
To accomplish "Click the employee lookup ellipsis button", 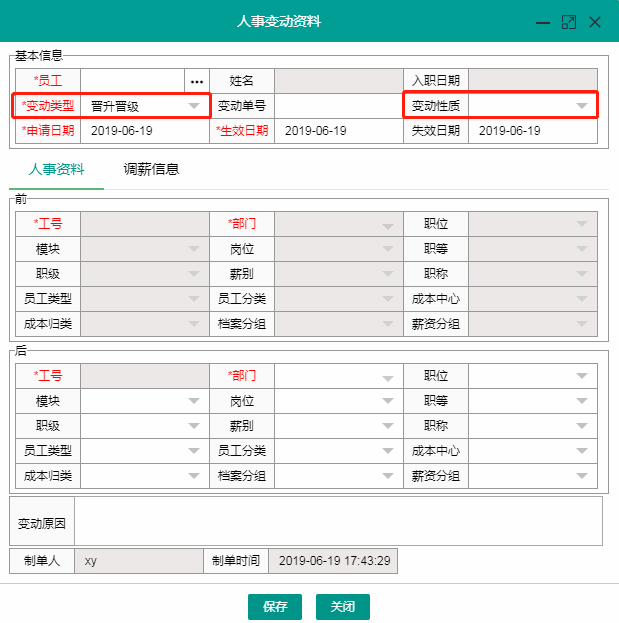I will (x=197, y=80).
